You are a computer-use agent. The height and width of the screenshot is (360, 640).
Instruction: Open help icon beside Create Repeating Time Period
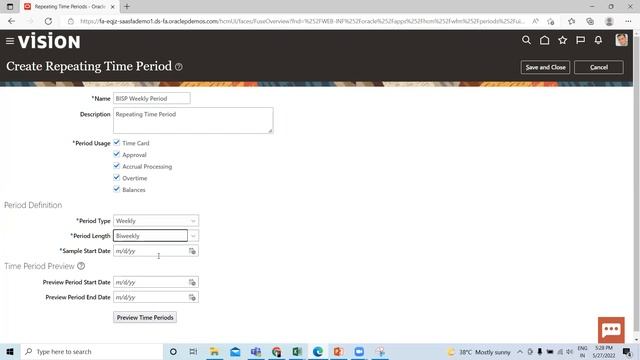pyautogui.click(x=179, y=67)
